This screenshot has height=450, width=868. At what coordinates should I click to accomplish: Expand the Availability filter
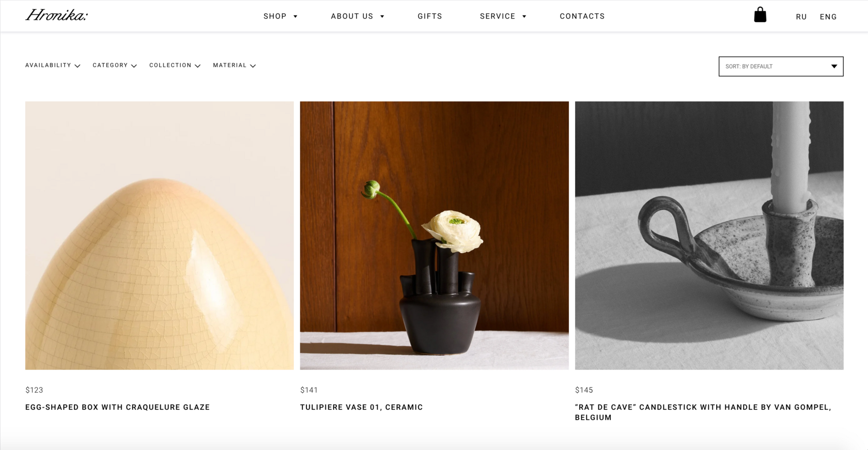point(53,66)
